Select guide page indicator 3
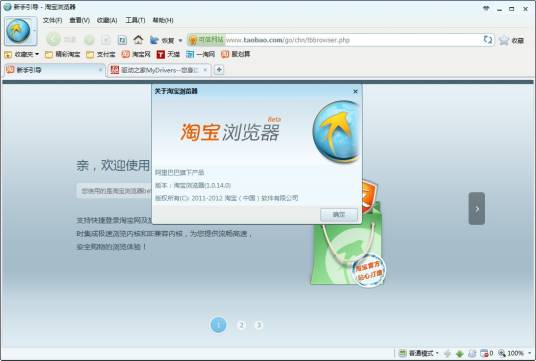 [259, 325]
